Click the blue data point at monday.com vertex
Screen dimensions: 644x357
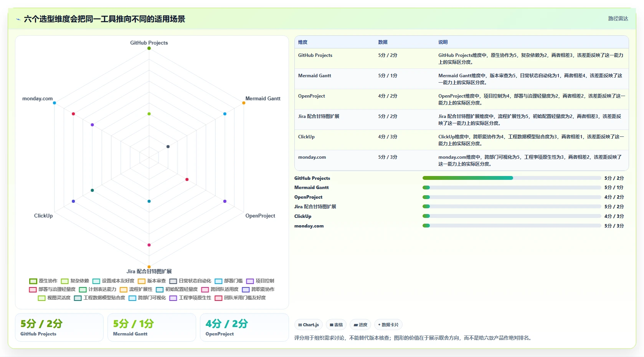[x=54, y=103]
